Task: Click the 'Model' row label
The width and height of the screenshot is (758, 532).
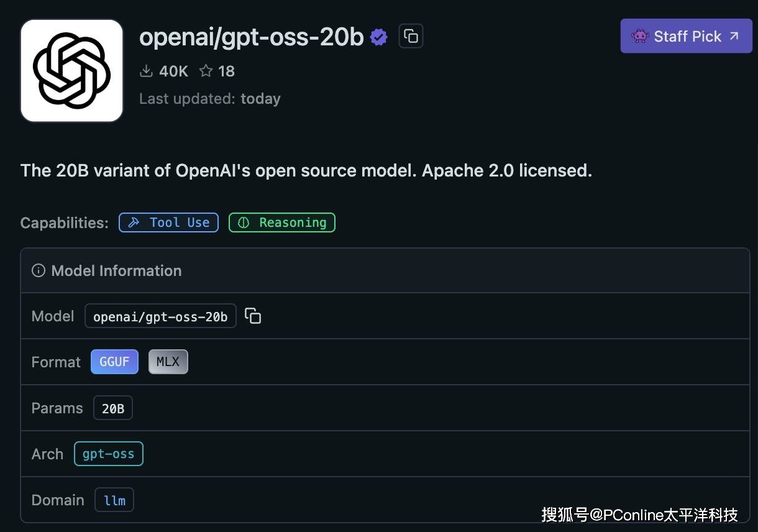Action: 53,316
